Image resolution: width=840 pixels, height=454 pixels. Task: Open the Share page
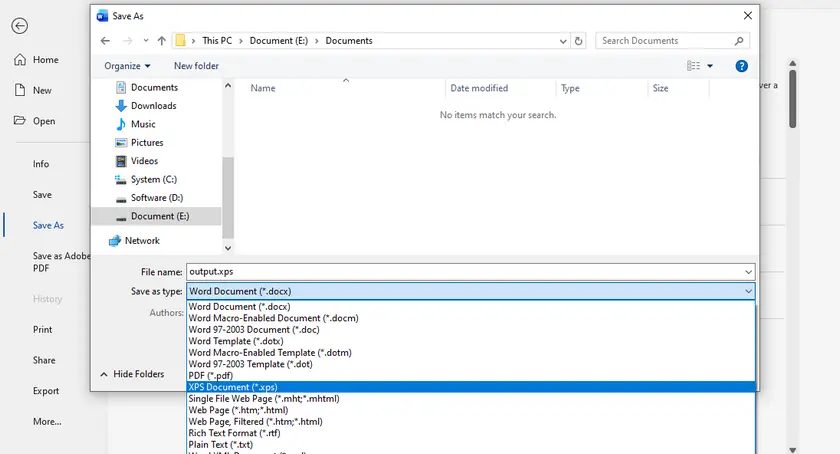44,360
